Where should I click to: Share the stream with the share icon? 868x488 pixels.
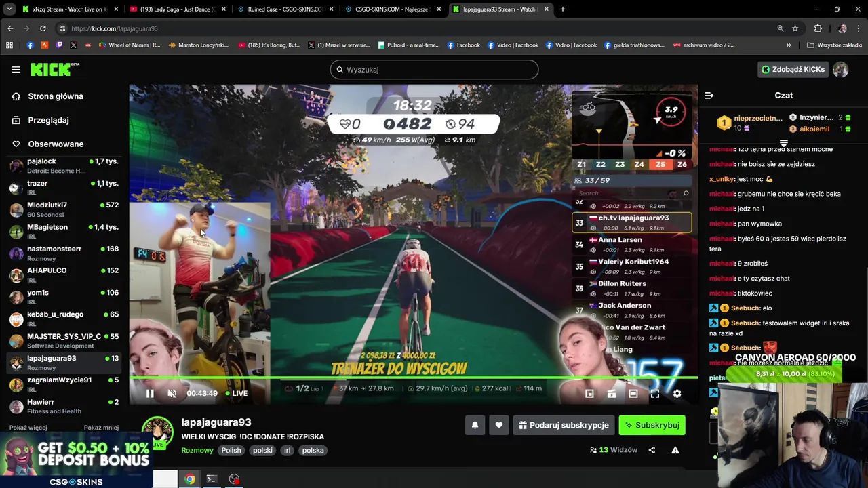point(652,450)
